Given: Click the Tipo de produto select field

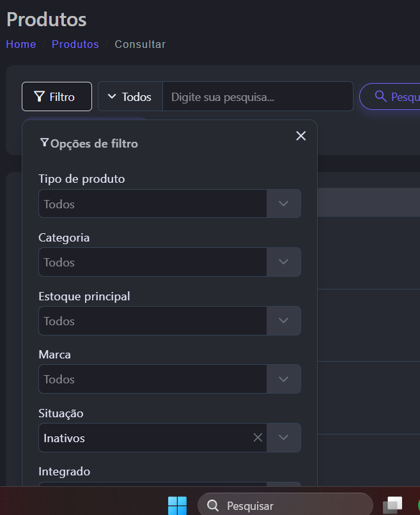Looking at the screenshot, I should pos(153,204).
